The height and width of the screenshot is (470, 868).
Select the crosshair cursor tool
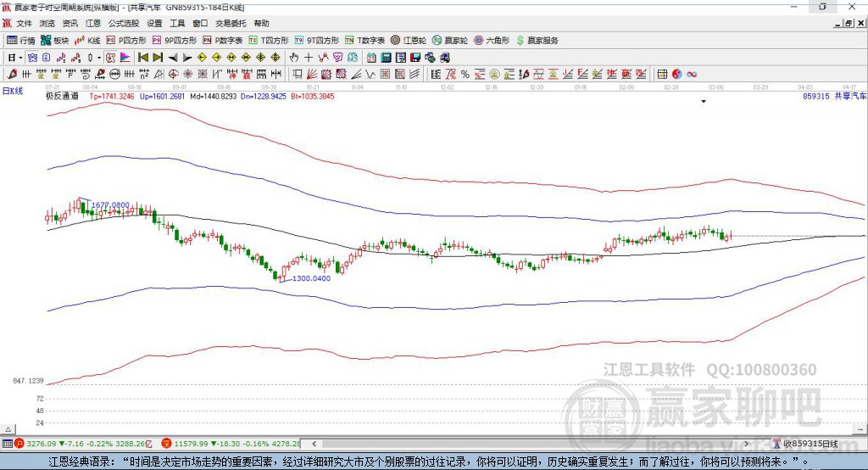[309, 58]
